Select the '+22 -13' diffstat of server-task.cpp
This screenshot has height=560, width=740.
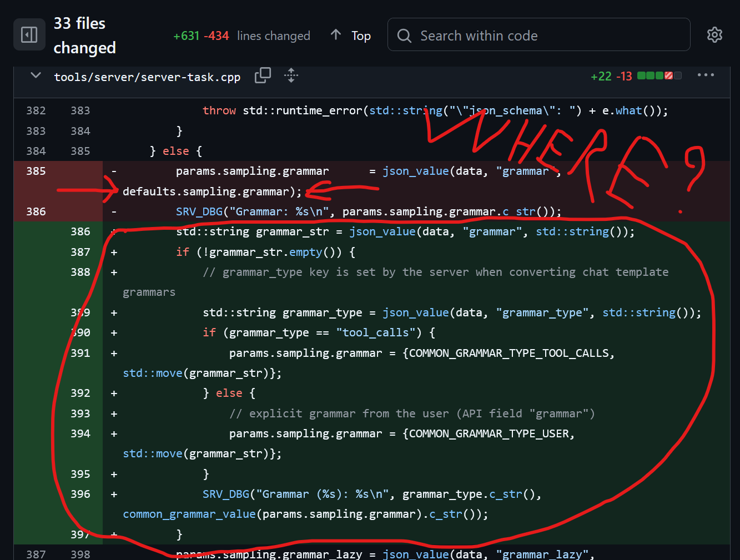click(x=611, y=76)
